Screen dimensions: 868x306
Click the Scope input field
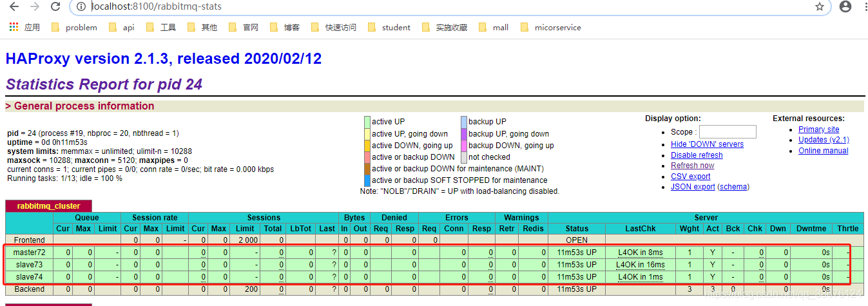click(x=728, y=132)
